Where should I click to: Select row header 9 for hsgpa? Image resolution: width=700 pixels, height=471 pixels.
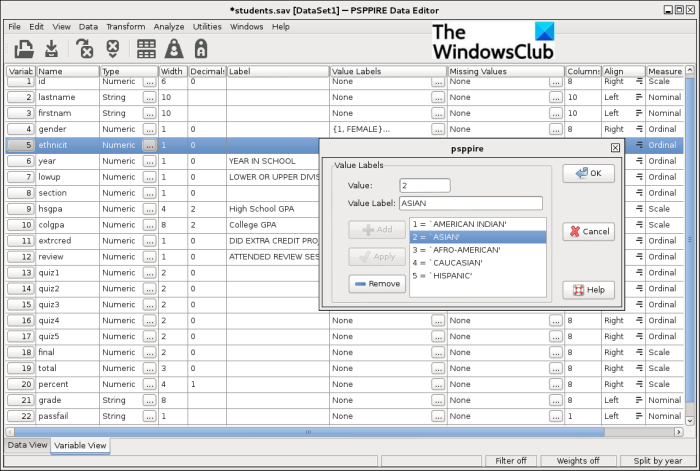[21, 209]
